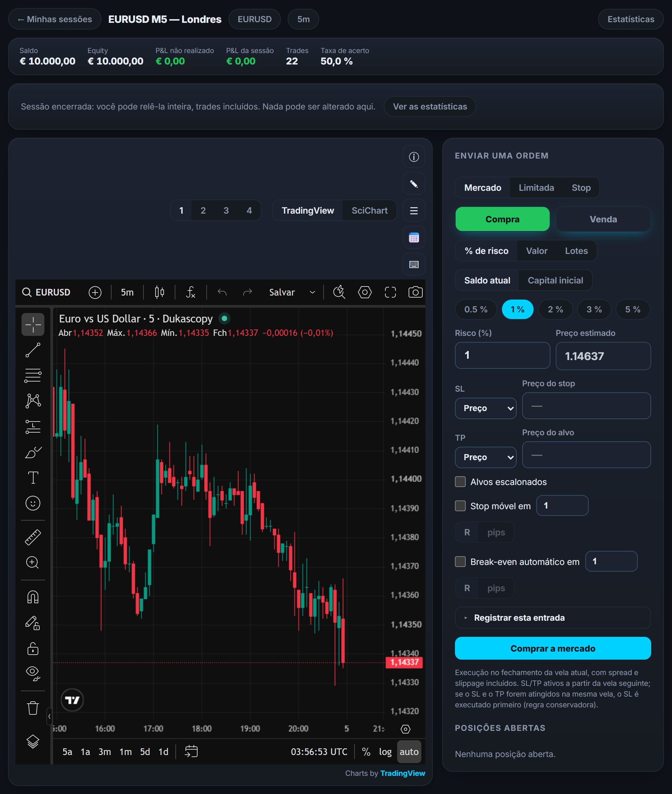Screen dimensions: 672x794
Task: Open the quick search lightning icon
Action: 339,293
